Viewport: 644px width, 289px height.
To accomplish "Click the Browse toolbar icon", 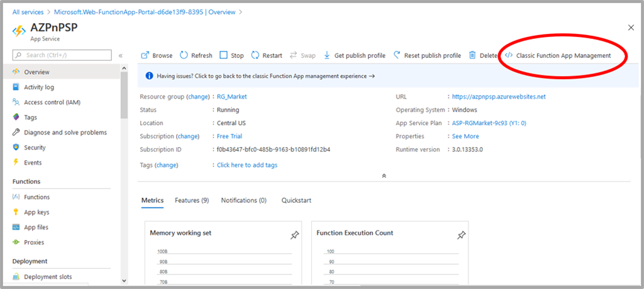I will tap(145, 55).
